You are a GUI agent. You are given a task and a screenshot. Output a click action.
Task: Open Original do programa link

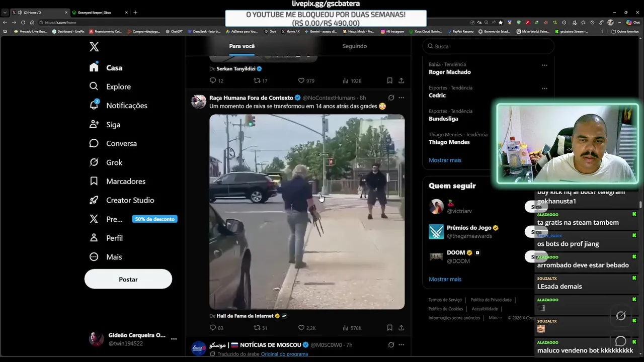(284, 354)
